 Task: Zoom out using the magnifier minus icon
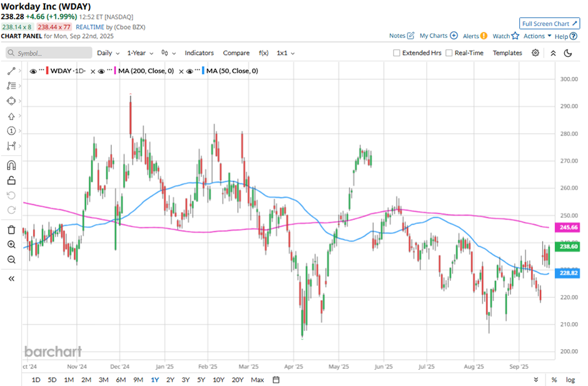(x=11, y=259)
